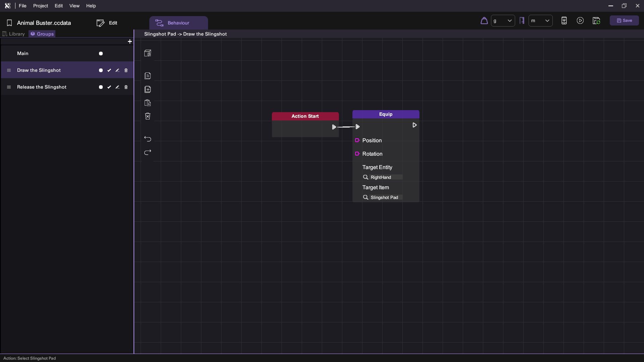Click the delete trash icon in the canvas toolbar
The width and height of the screenshot is (644, 362).
click(x=148, y=116)
